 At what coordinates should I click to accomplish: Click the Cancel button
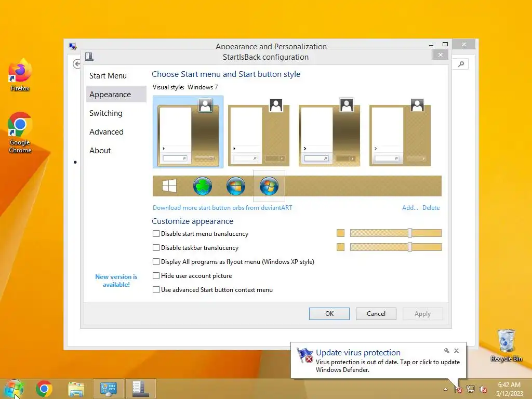coord(376,314)
